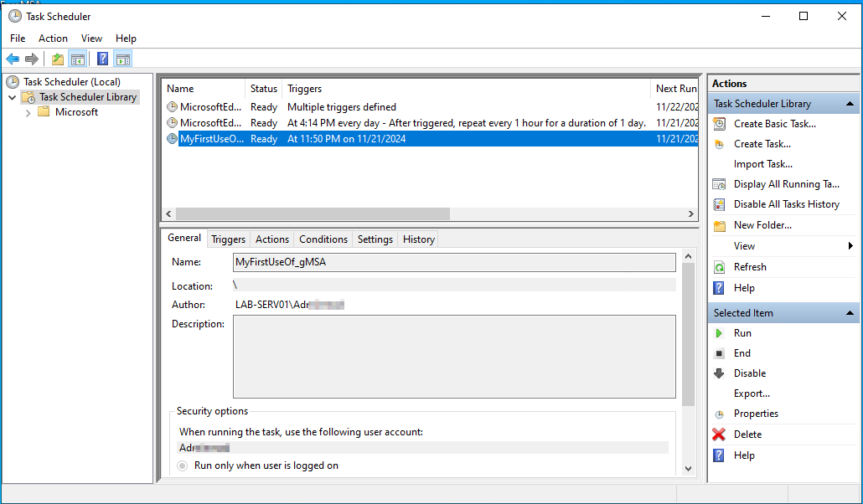This screenshot has width=863, height=504.
Task: Open the File menu
Action: coord(18,39)
